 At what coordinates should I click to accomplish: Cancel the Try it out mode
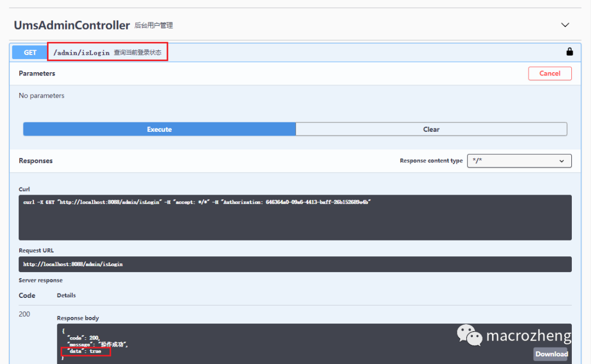click(549, 73)
